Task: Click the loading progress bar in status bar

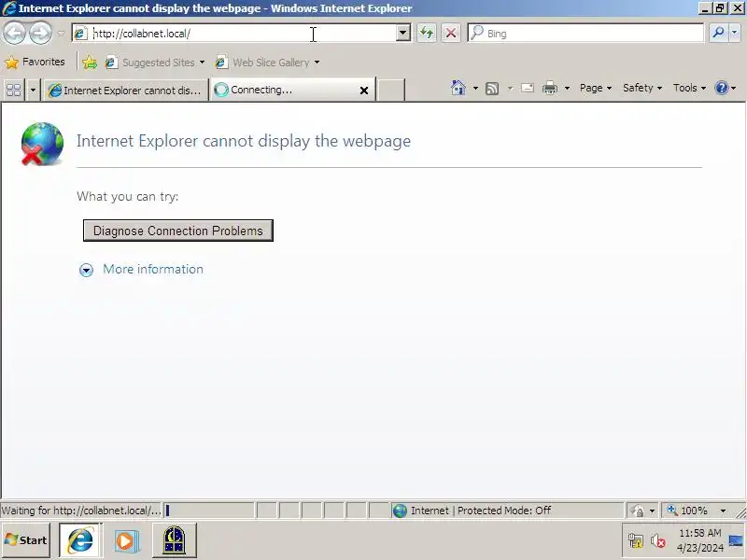Action: (209, 511)
